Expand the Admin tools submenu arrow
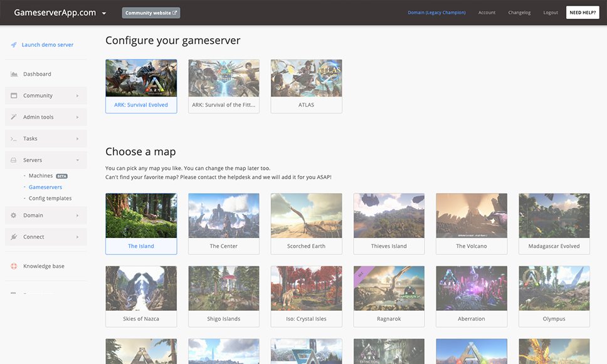The height and width of the screenshot is (364, 607). [77, 117]
